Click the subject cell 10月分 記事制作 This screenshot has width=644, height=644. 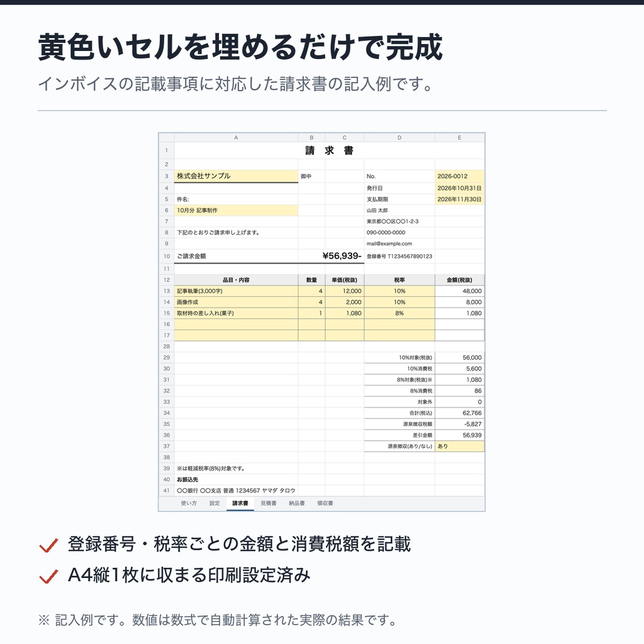click(x=236, y=210)
